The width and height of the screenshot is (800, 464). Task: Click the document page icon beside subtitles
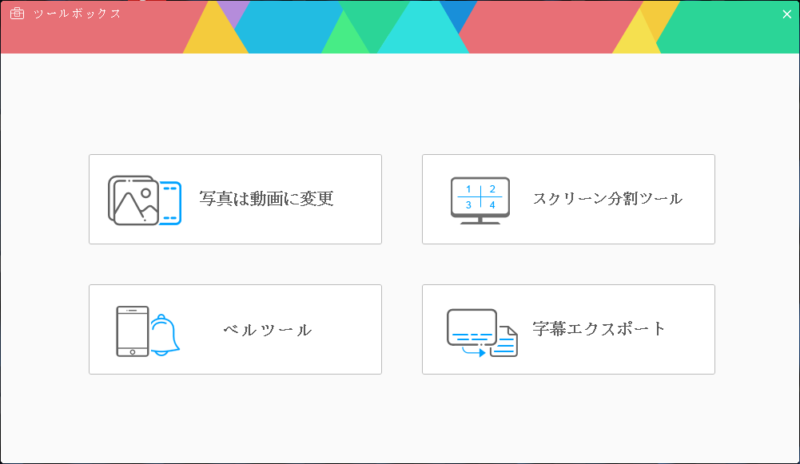click(505, 341)
